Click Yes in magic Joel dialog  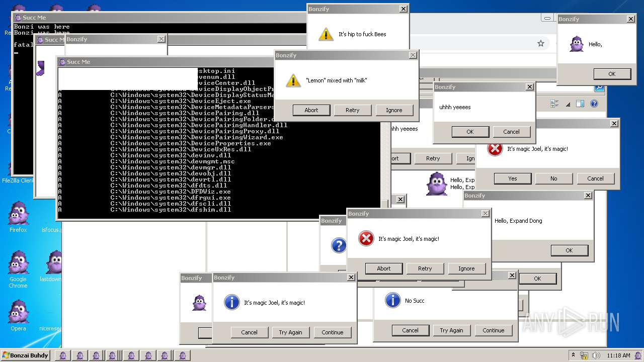click(x=513, y=178)
